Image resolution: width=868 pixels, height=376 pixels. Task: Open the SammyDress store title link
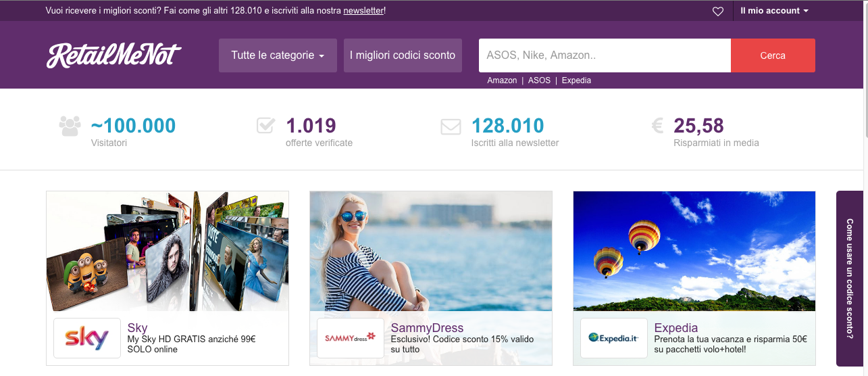coord(427,328)
